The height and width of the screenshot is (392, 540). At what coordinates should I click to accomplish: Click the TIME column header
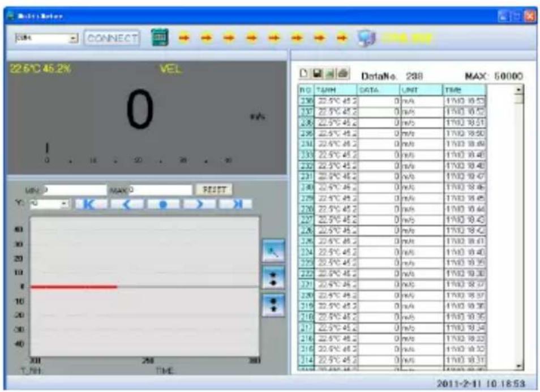(x=464, y=90)
